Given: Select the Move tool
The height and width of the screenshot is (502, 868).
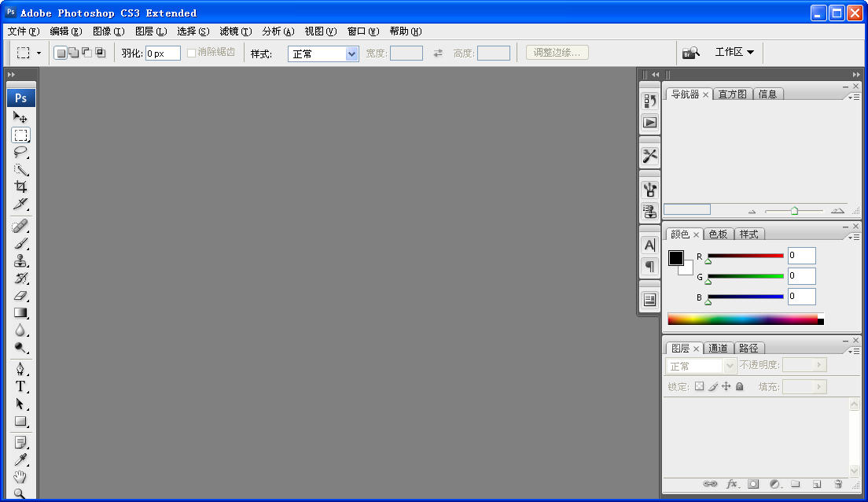Looking at the screenshot, I should coord(20,117).
